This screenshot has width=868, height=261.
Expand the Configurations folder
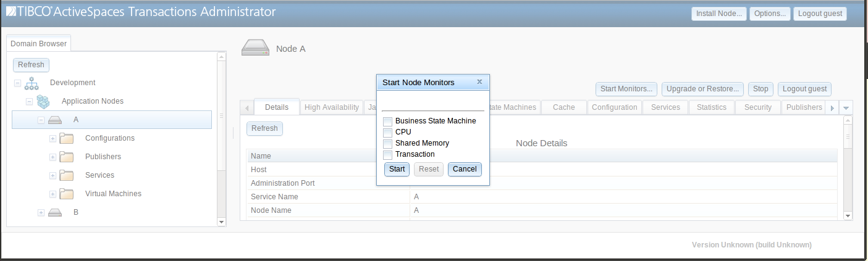tap(53, 138)
